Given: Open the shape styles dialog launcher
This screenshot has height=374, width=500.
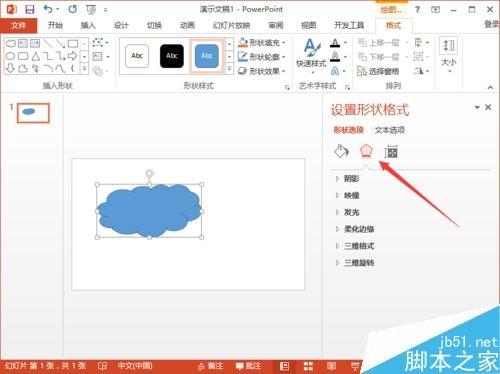Looking at the screenshot, I should pos(287,87).
